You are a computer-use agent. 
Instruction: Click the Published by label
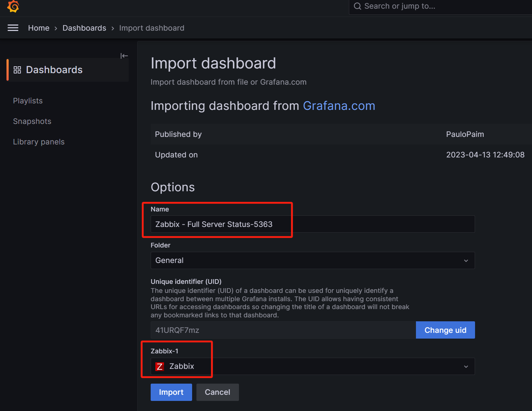178,134
